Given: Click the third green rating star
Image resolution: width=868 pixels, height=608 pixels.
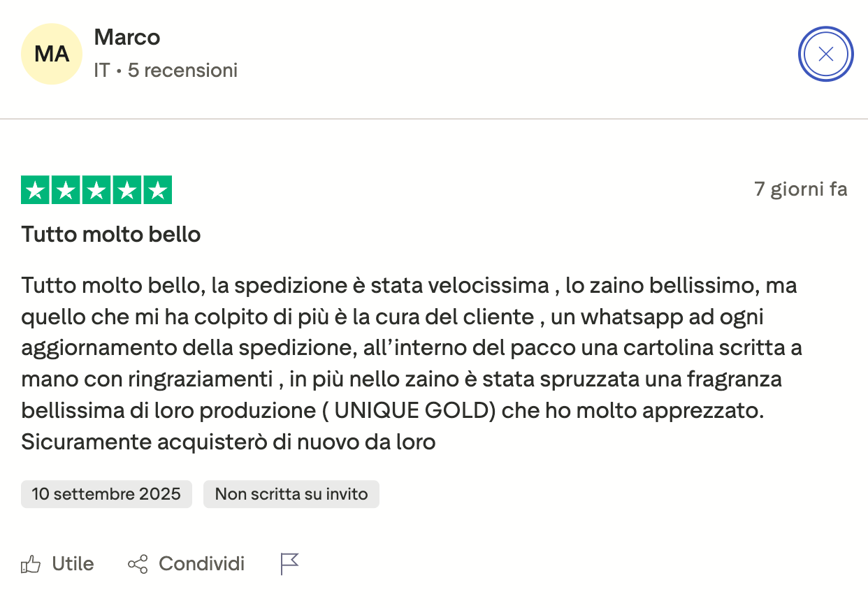Looking at the screenshot, I should coord(96,190).
